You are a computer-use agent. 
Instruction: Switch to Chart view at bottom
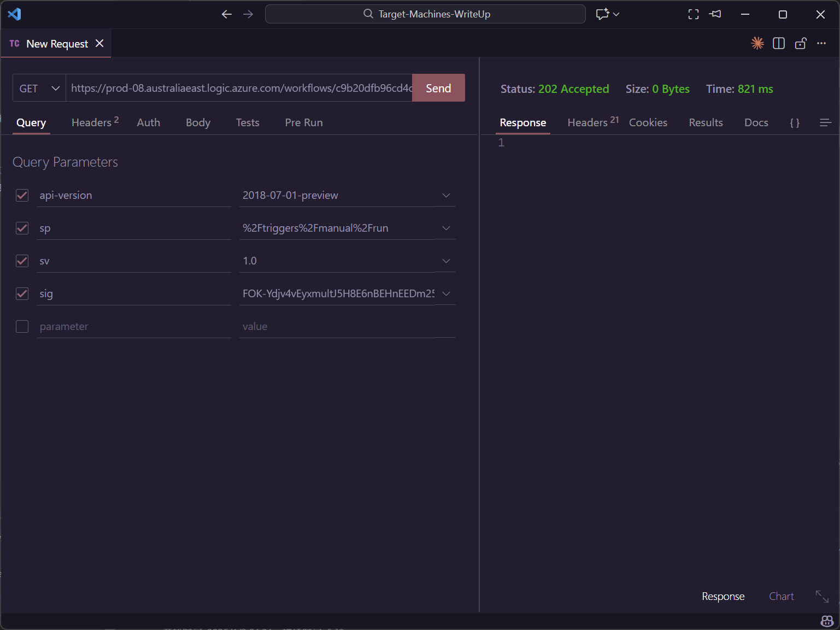[x=781, y=596]
